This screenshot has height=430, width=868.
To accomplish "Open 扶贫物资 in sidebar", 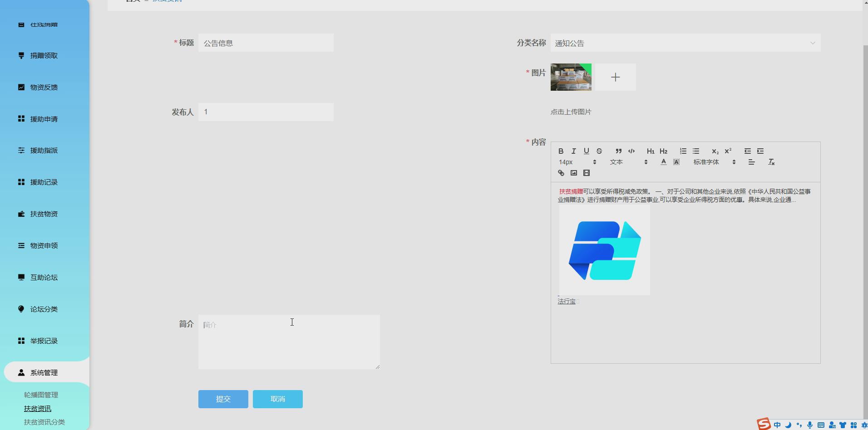I will [44, 214].
